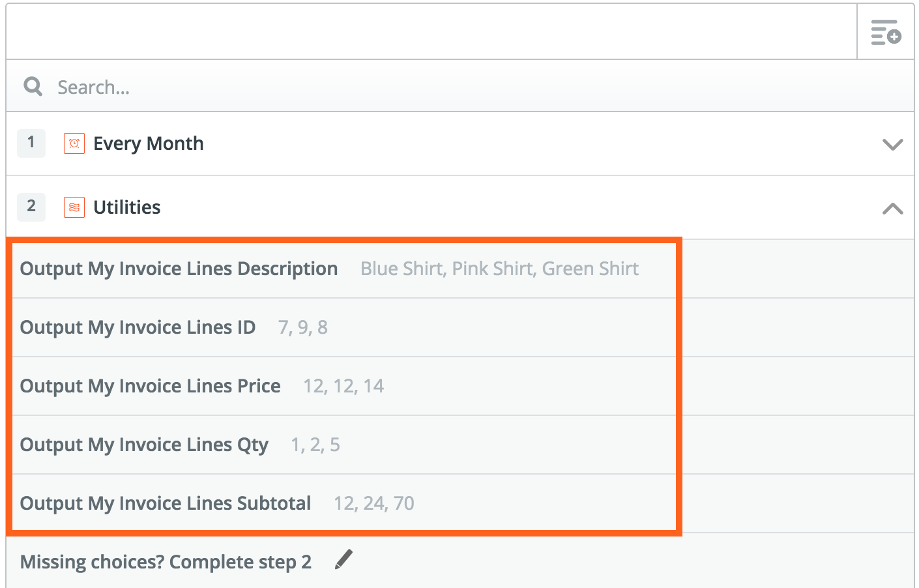Click the Blue Shirt, Pink Shirt sample values
Screen dimensions: 919x588
click(x=499, y=269)
